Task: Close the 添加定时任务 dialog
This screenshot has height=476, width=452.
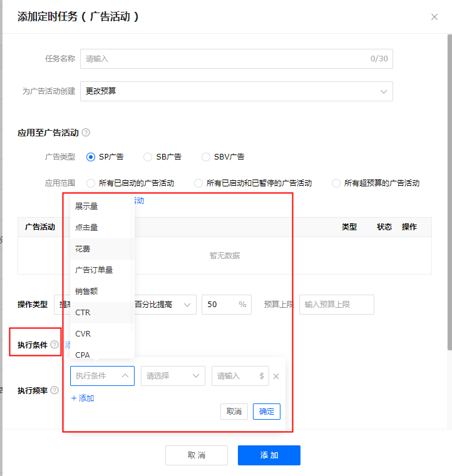Action: tap(434, 17)
